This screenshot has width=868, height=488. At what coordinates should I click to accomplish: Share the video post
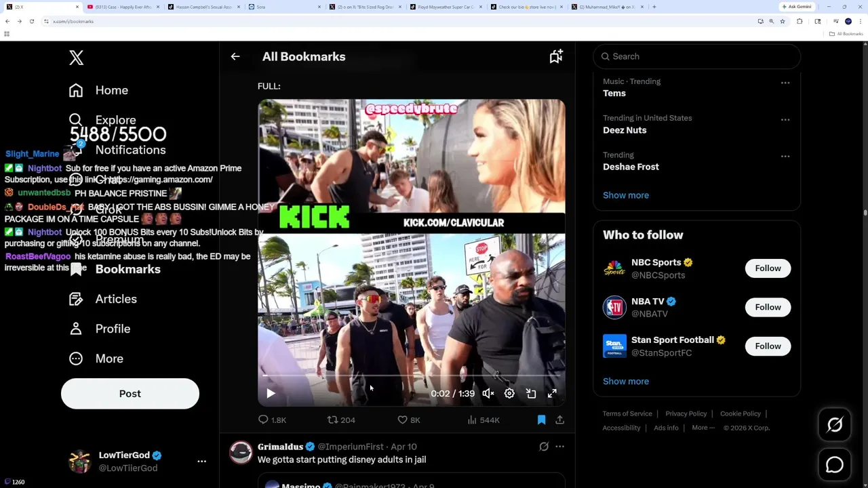coord(559,420)
